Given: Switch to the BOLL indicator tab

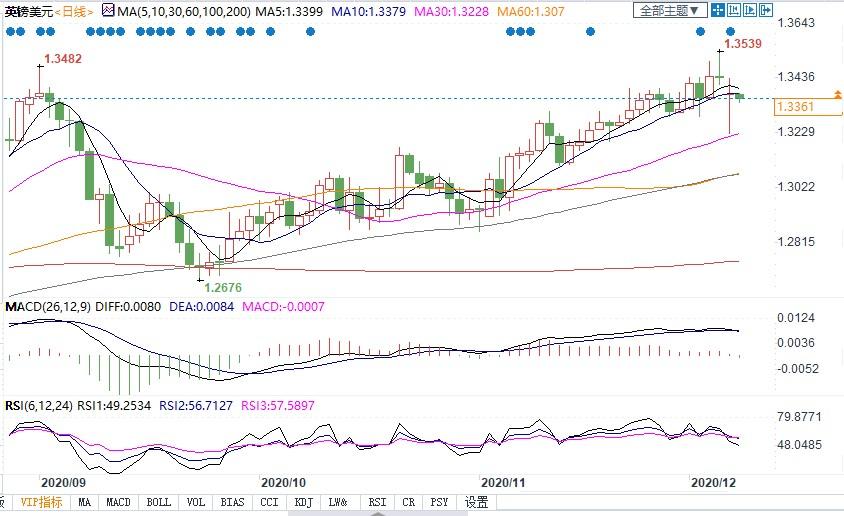Looking at the screenshot, I should (x=159, y=502).
